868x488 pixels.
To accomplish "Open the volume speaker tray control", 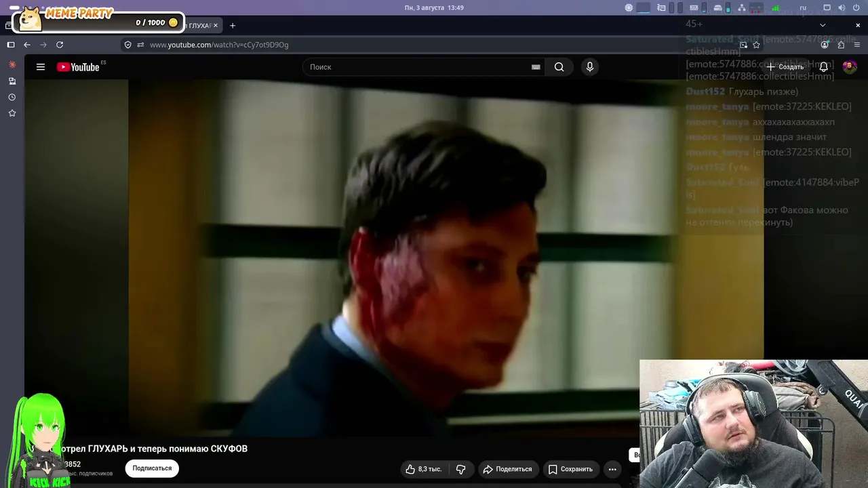I will click(x=842, y=8).
